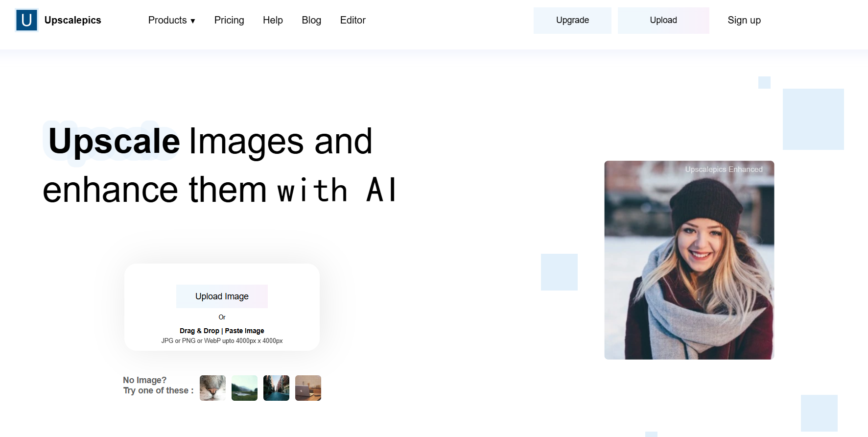Select the cat nose sample image
Screen dimensions: 868x437
[x=212, y=388]
